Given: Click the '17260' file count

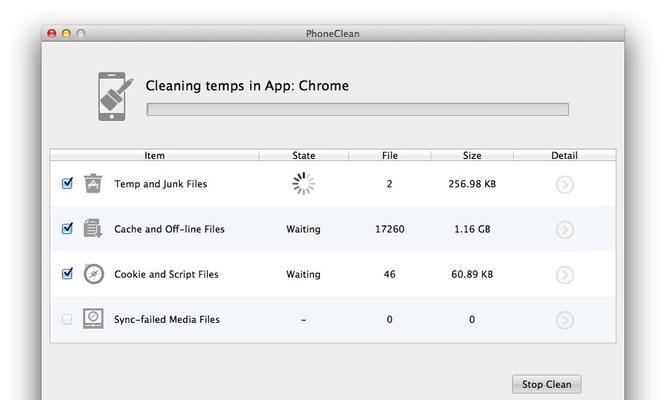Looking at the screenshot, I should pos(389,229).
